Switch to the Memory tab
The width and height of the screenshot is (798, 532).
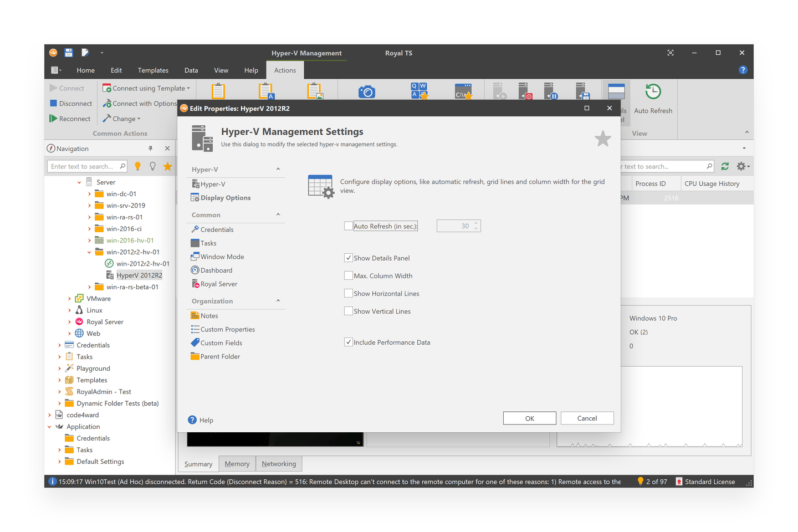(x=237, y=463)
